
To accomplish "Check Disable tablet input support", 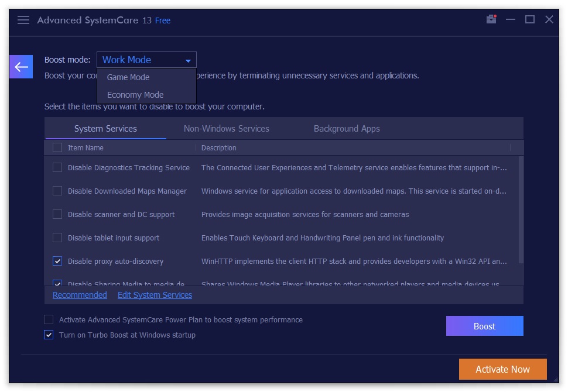I will coord(57,238).
